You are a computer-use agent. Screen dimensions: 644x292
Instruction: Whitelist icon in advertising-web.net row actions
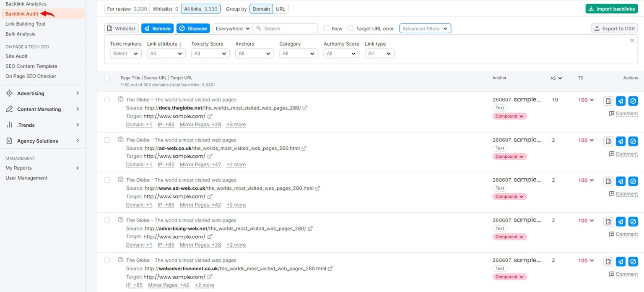click(608, 221)
